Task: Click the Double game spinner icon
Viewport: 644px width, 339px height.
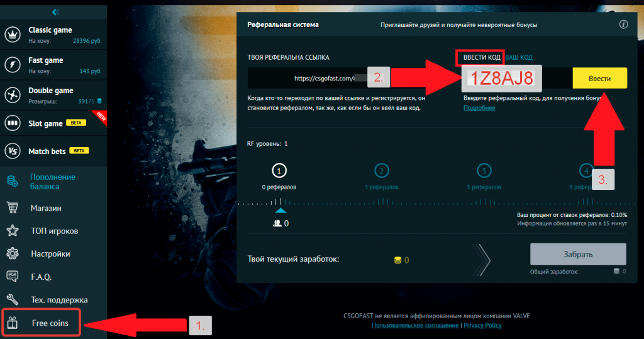Action: click(x=13, y=95)
